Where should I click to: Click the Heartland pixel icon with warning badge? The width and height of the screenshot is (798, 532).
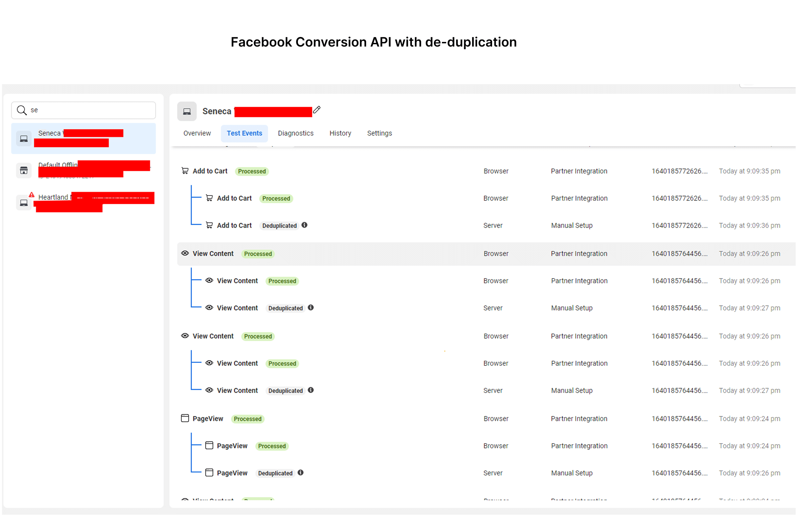click(24, 203)
